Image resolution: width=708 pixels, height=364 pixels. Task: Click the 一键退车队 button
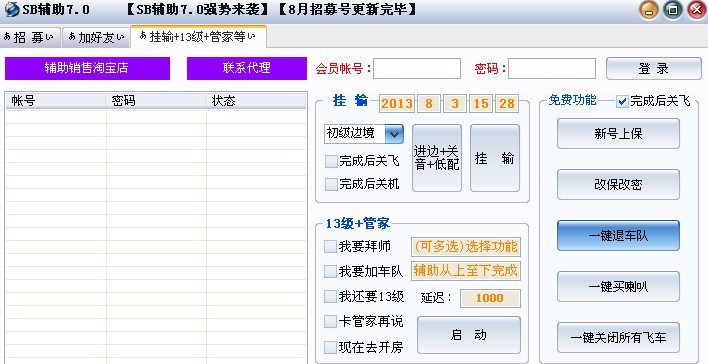coord(618,235)
